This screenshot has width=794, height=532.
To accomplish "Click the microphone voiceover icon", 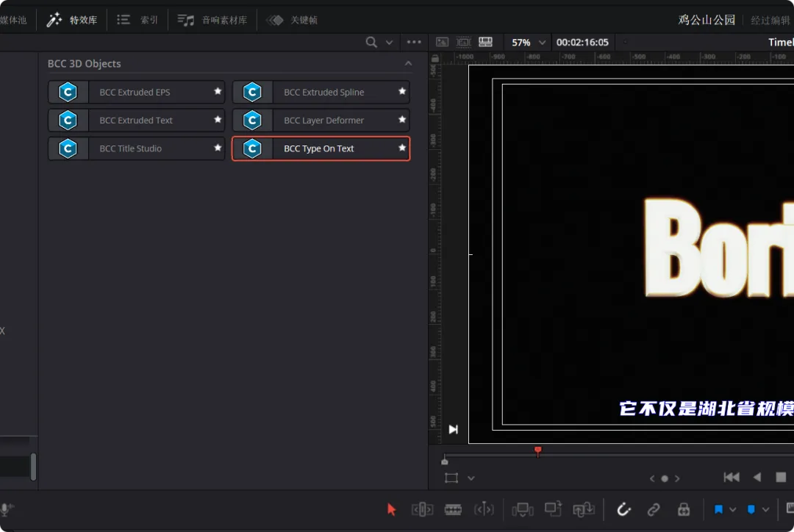I will pos(7,509).
